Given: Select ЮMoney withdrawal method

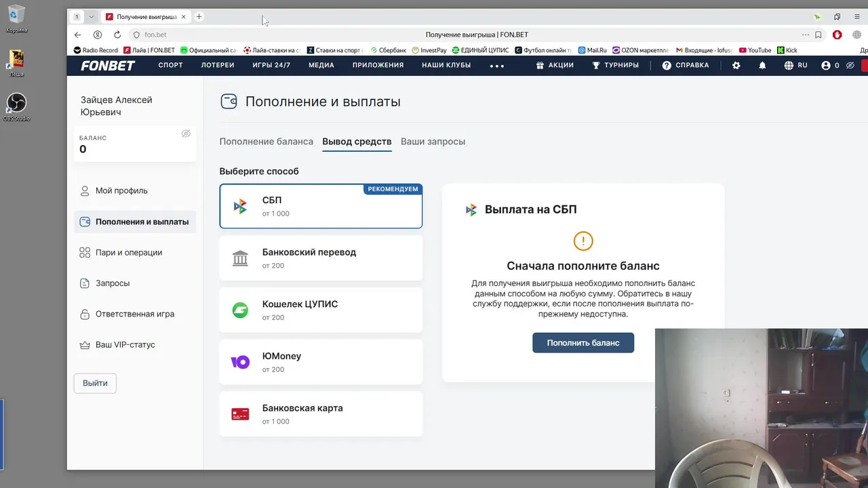Looking at the screenshot, I should (x=321, y=362).
